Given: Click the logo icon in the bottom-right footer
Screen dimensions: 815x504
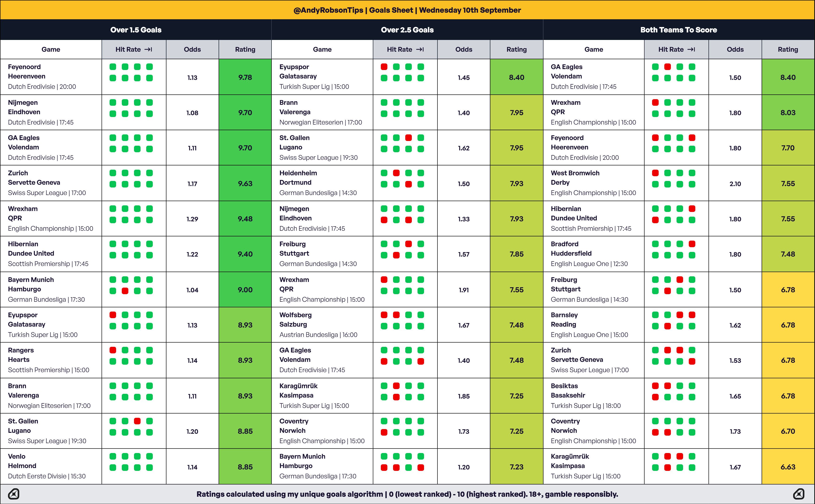Looking at the screenshot, I should [x=799, y=494].
